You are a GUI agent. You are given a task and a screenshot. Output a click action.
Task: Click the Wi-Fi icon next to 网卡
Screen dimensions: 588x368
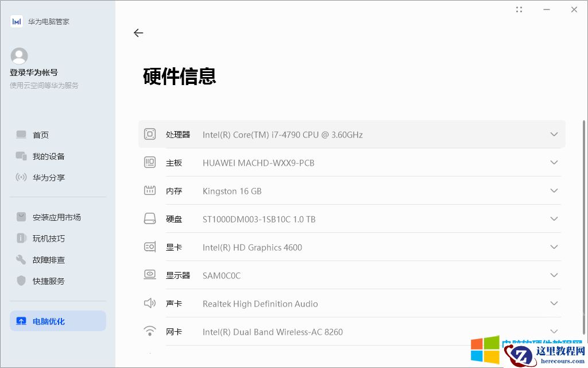coord(150,331)
